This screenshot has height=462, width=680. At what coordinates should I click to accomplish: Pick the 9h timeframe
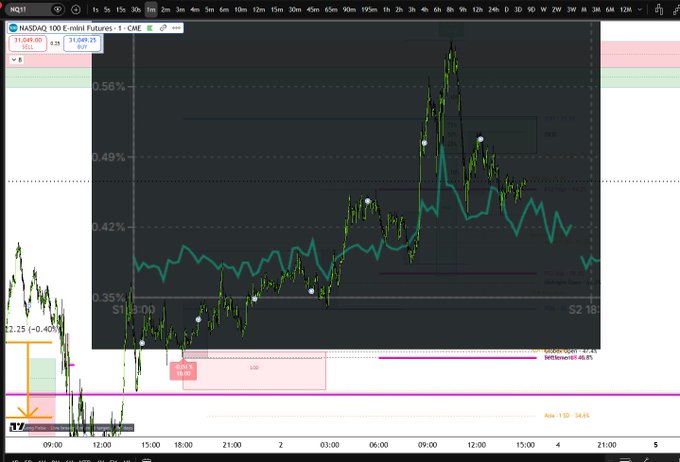tap(463, 9)
